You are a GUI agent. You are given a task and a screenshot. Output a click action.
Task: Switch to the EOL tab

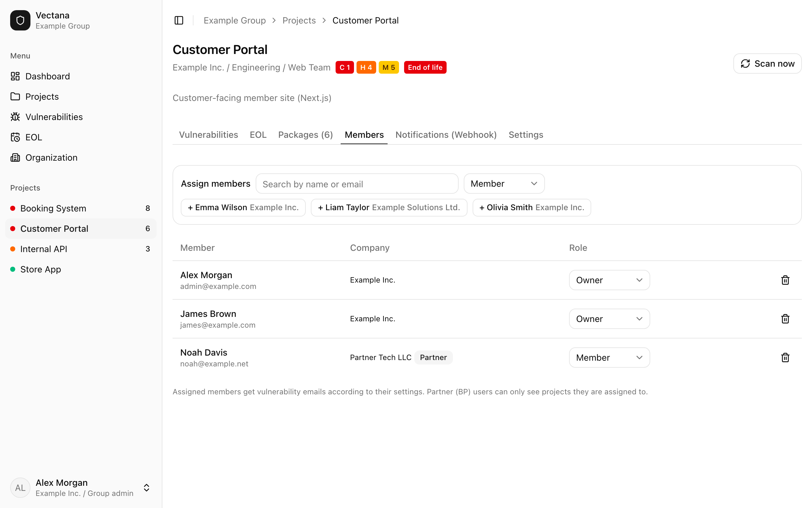258,135
